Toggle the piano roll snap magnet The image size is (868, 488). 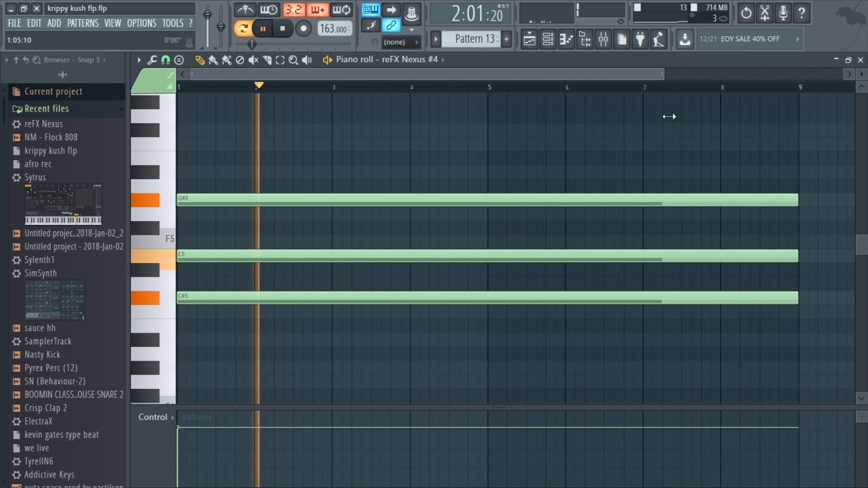tap(165, 60)
